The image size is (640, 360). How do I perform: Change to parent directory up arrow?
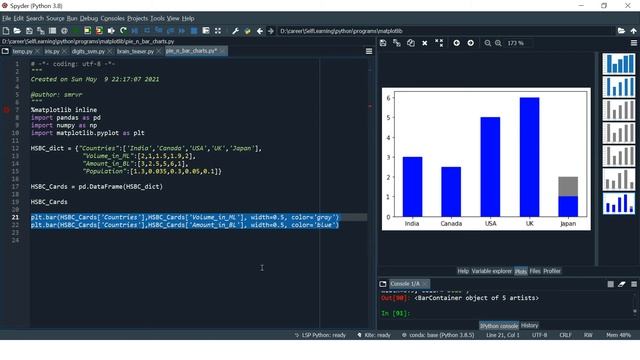pos(633,31)
